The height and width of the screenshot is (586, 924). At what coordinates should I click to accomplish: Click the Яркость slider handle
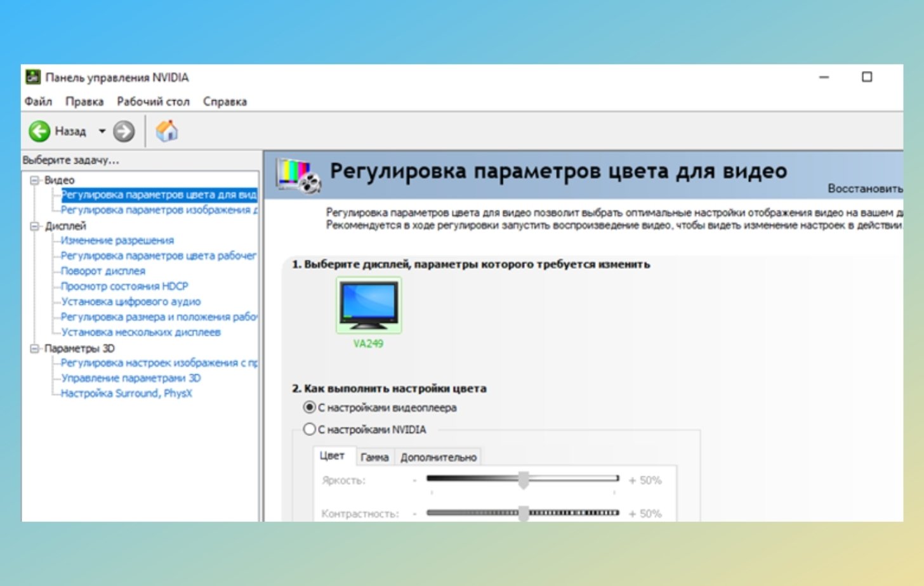pyautogui.click(x=524, y=480)
